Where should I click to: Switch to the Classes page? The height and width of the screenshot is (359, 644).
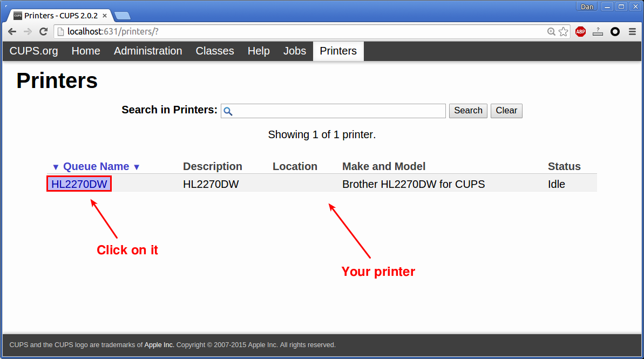[215, 51]
